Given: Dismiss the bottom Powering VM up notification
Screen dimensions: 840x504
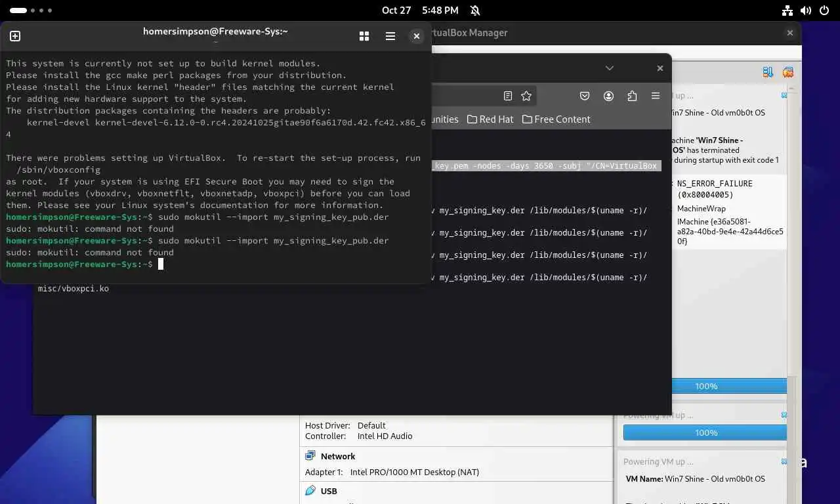Looking at the screenshot, I should [x=784, y=461].
